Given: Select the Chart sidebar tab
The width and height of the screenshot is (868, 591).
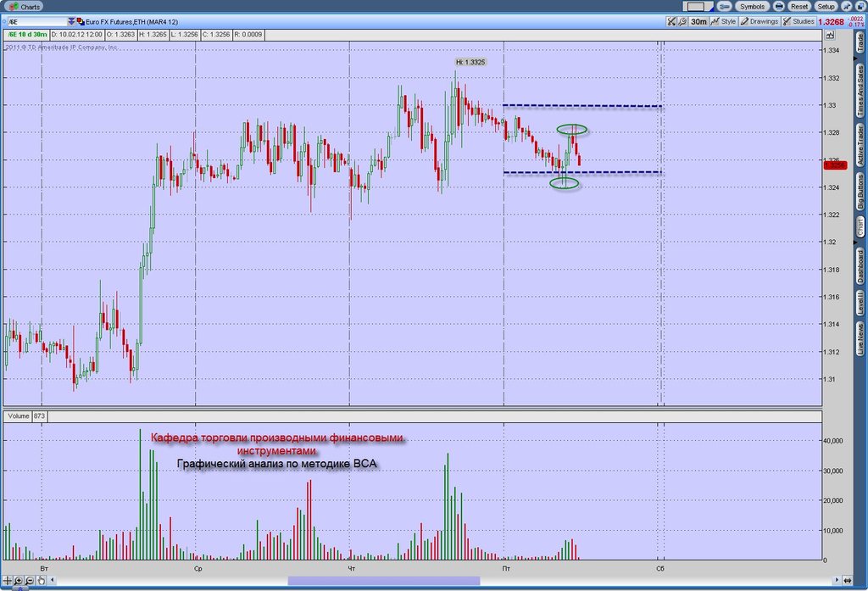Looking at the screenshot, I should [860, 227].
